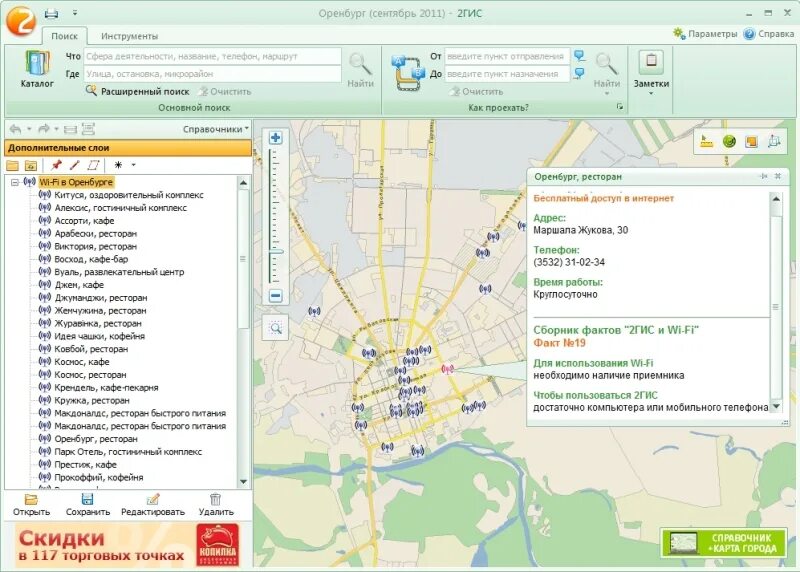
Task: Click Очистить in route panel
Action: pyautogui.click(x=477, y=92)
